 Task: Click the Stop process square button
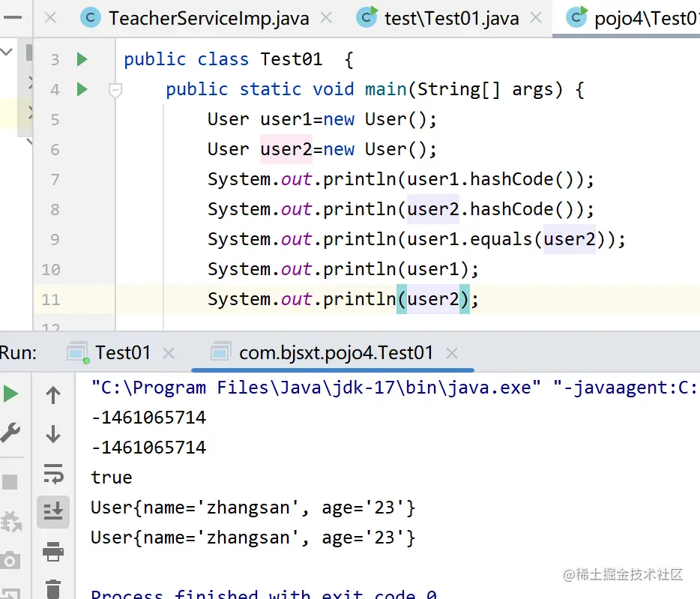click(x=10, y=482)
